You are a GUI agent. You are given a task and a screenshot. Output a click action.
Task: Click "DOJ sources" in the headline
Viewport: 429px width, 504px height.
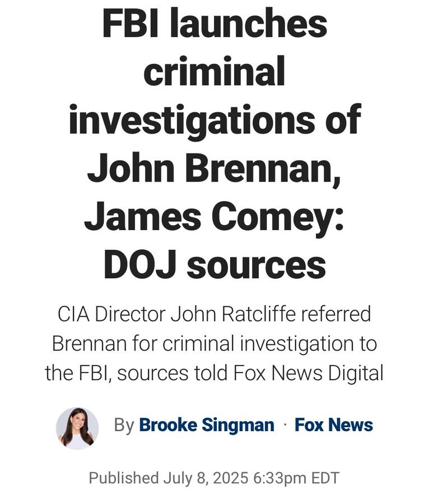(214, 264)
